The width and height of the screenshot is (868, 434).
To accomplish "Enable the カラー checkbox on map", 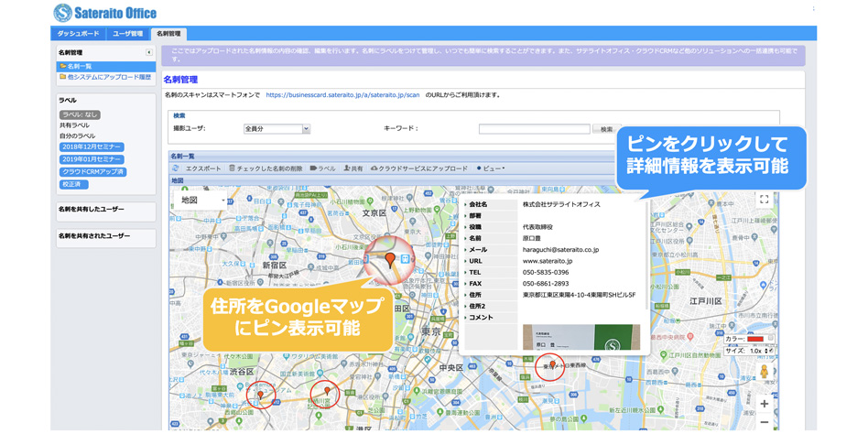I will pos(771,338).
